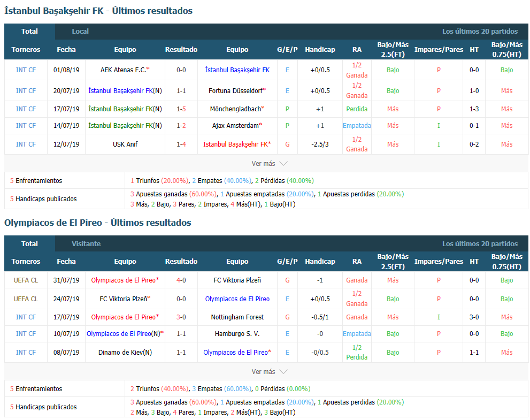Click 'Olympiacos de El Pireo - Últimos resultados' heading

pyautogui.click(x=98, y=223)
